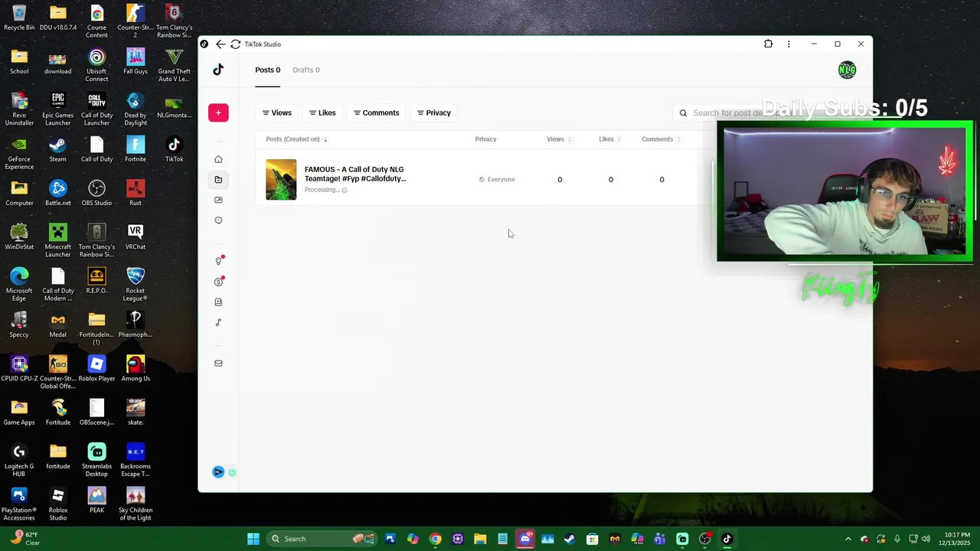
Task: Click the TikTok icon in the taskbar
Action: click(x=727, y=539)
